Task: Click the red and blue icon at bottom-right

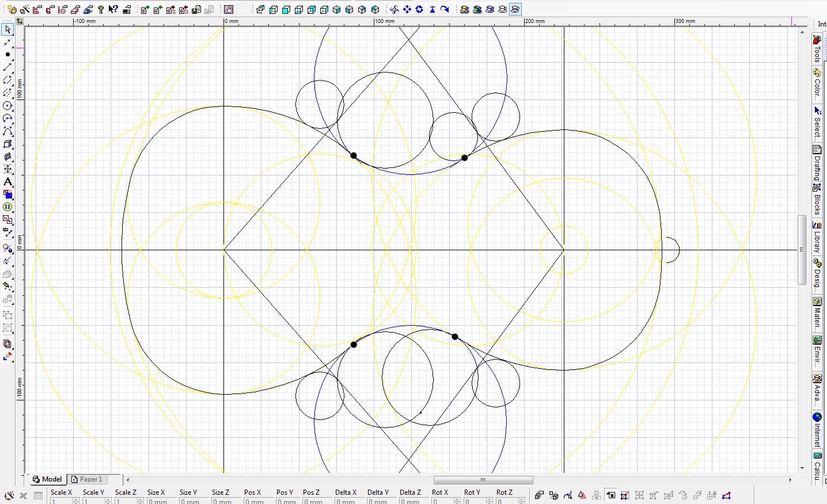Action: pyautogui.click(x=726, y=495)
